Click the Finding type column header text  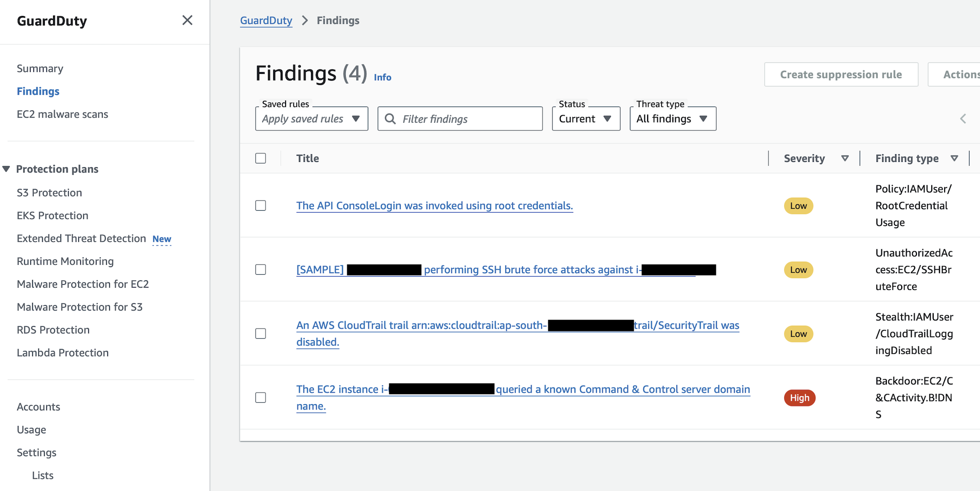click(907, 158)
